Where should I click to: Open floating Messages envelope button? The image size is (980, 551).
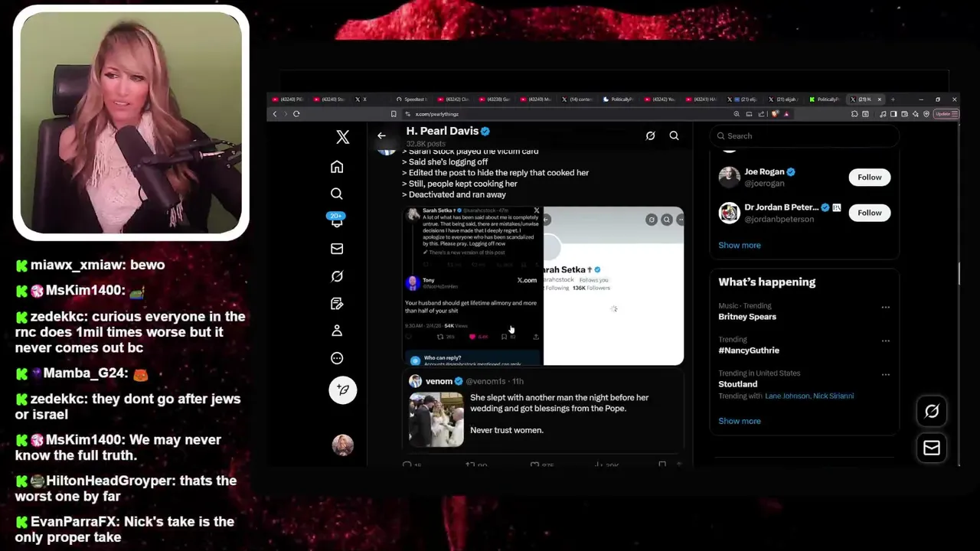(x=932, y=448)
